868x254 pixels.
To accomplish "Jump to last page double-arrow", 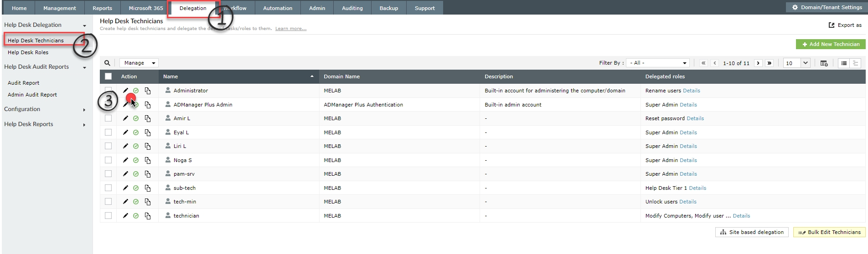I will pyautogui.click(x=770, y=63).
